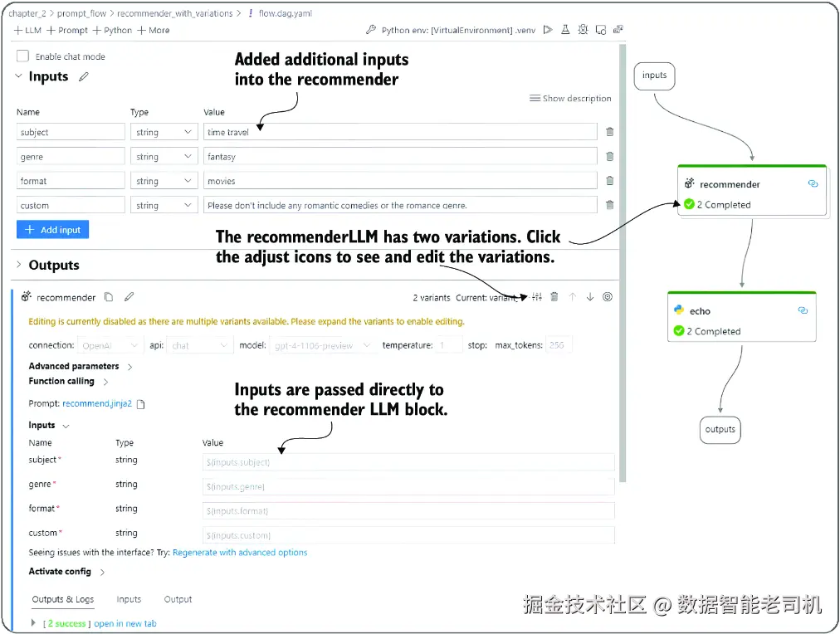
Task: Open the recommend.jinja2 prompt link
Action: coord(97,404)
